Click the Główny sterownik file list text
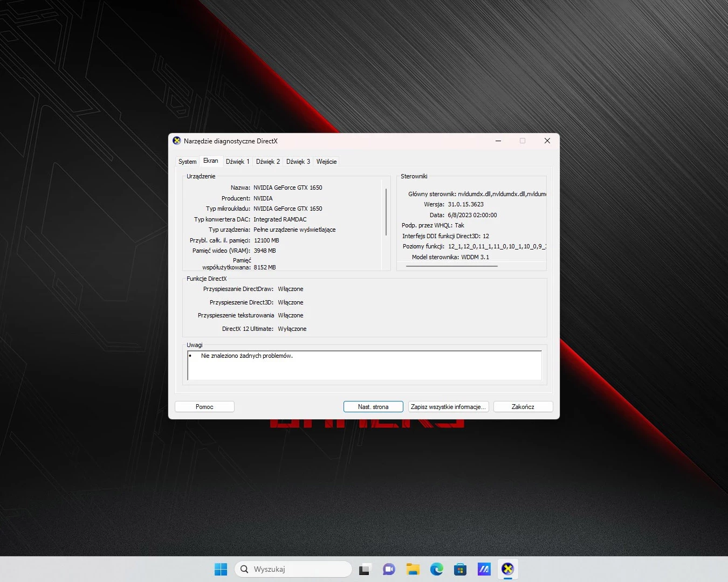The height and width of the screenshot is (582, 728). point(502,194)
